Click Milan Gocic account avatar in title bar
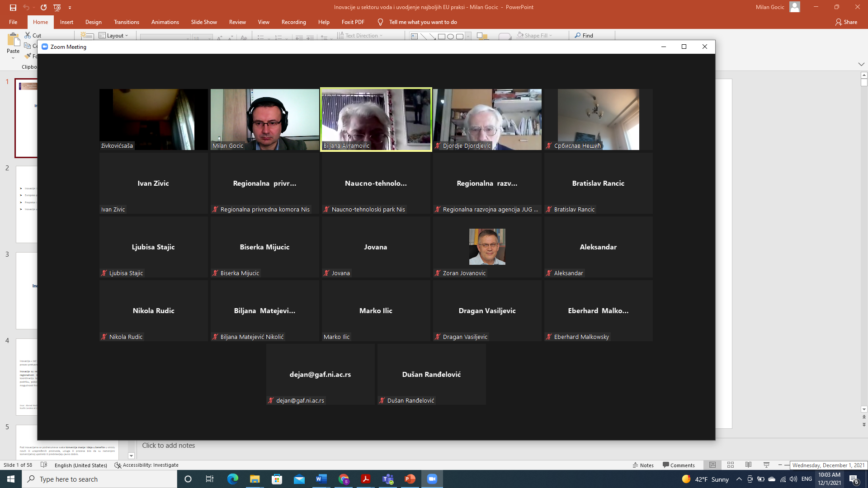This screenshot has width=868, height=488. [x=795, y=7]
